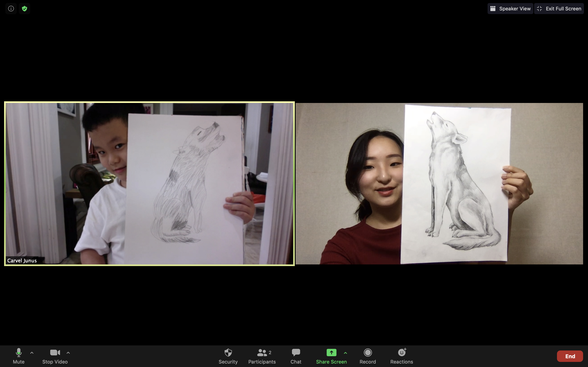The image size is (588, 367).
Task: Open the meeting information icon
Action: 11,9
